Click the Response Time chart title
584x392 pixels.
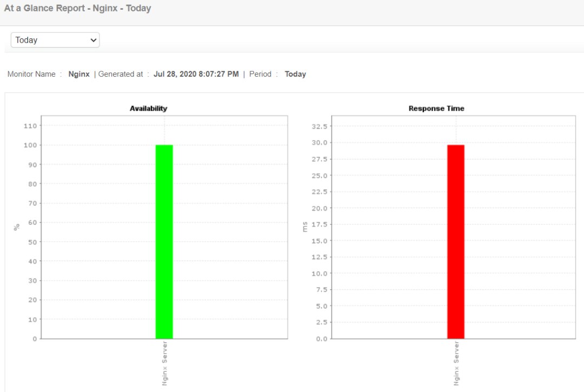[436, 108]
